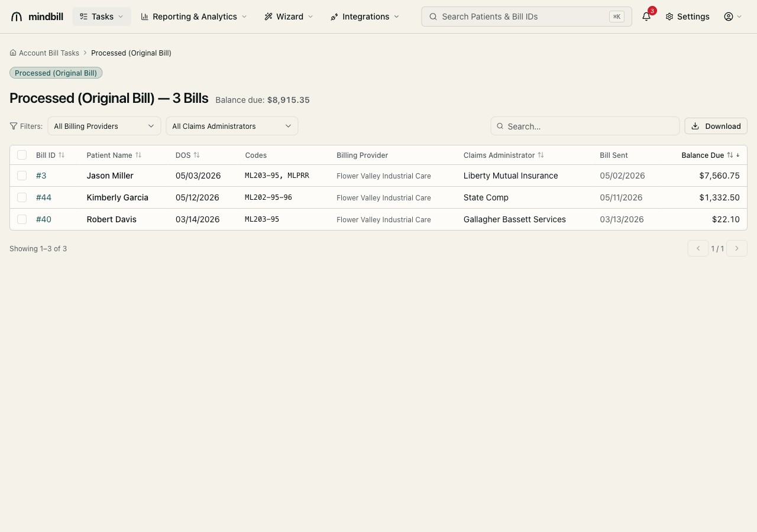757x532 pixels.
Task: Click the magnifier icon in global search
Action: [x=434, y=17]
